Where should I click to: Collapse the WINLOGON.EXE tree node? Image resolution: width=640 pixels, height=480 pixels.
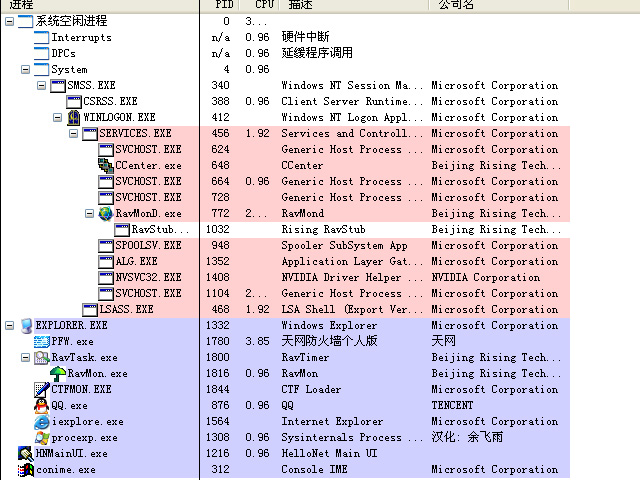(x=58, y=118)
